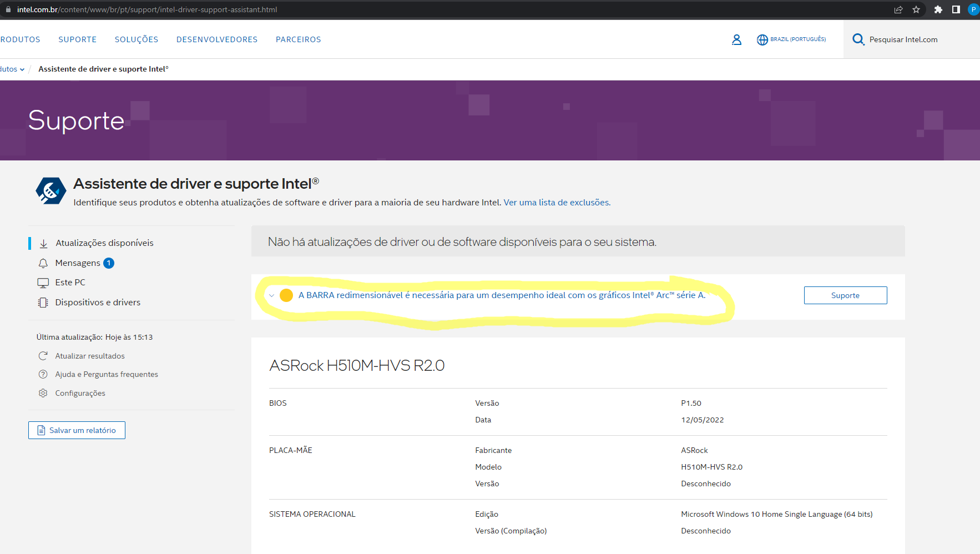
Task: Click the question mark help icon
Action: point(43,374)
